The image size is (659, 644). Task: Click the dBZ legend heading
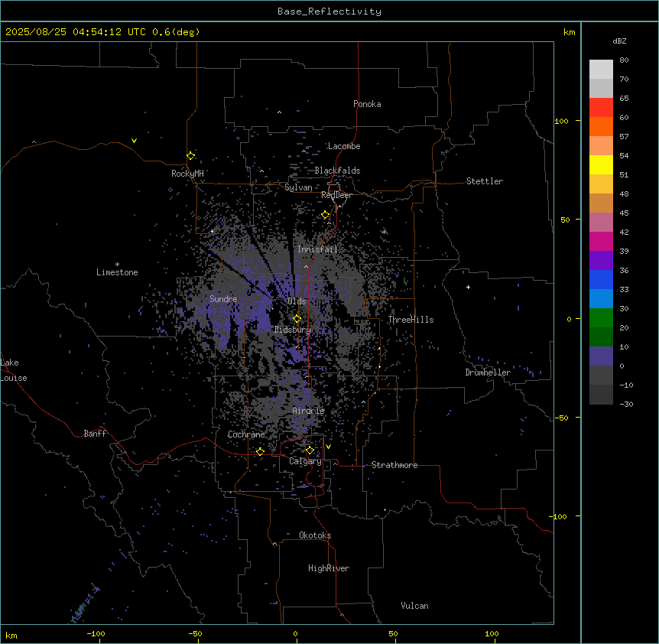point(619,41)
